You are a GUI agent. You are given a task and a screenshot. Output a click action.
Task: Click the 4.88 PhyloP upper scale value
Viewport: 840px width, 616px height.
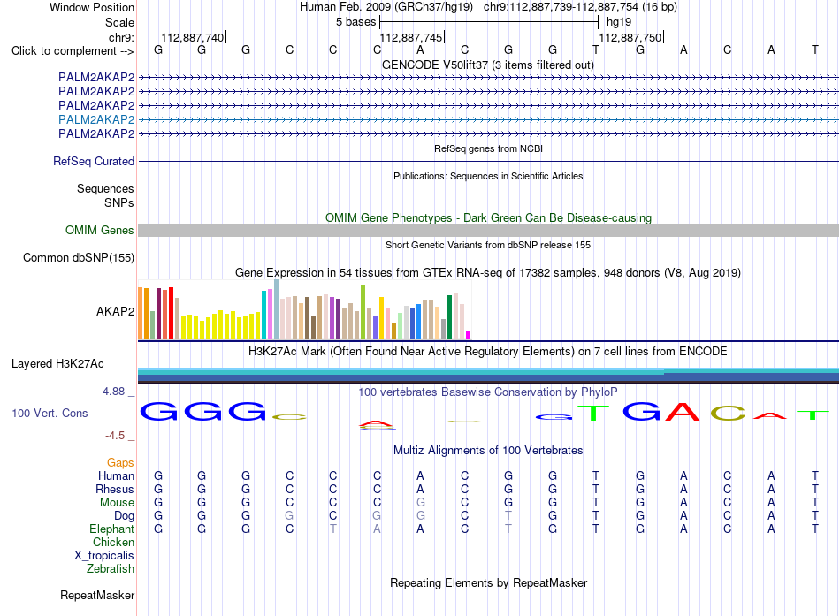(113, 392)
